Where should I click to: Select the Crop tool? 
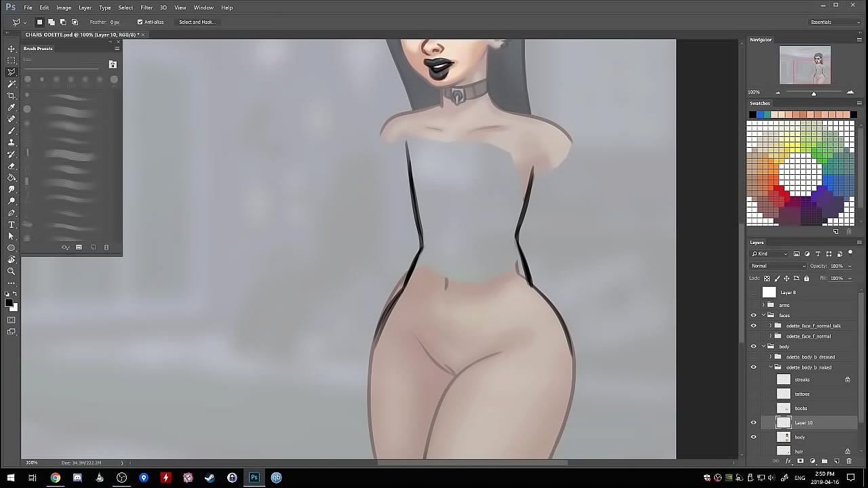(12, 96)
